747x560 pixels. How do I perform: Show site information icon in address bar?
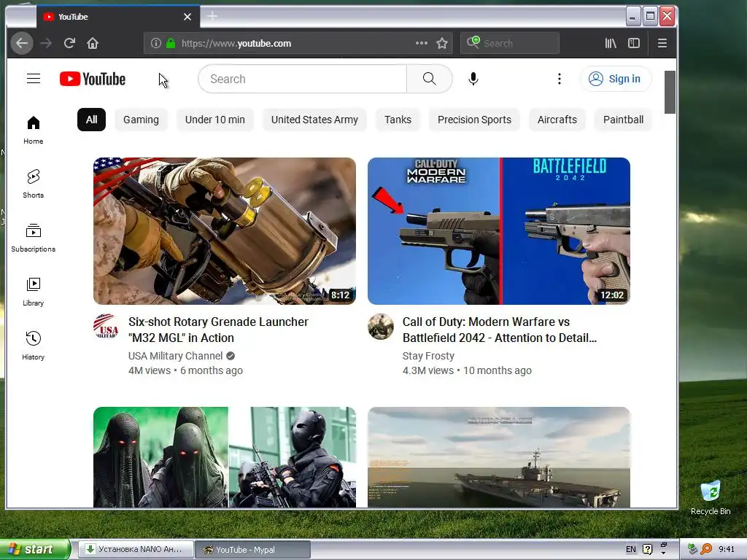[x=156, y=43]
